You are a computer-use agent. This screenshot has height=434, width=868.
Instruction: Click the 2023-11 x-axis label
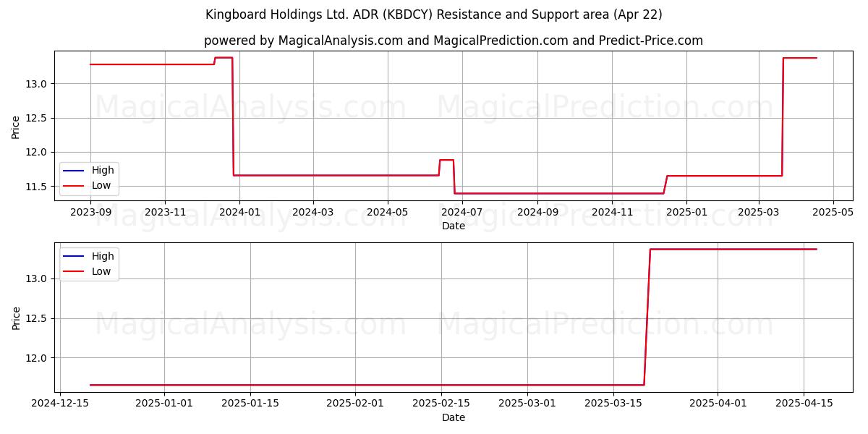[165, 212]
